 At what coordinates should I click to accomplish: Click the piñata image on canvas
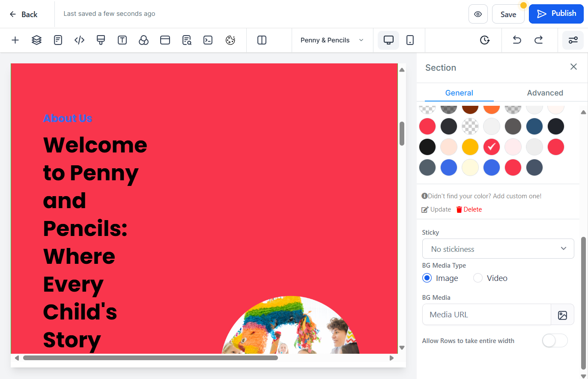290,325
